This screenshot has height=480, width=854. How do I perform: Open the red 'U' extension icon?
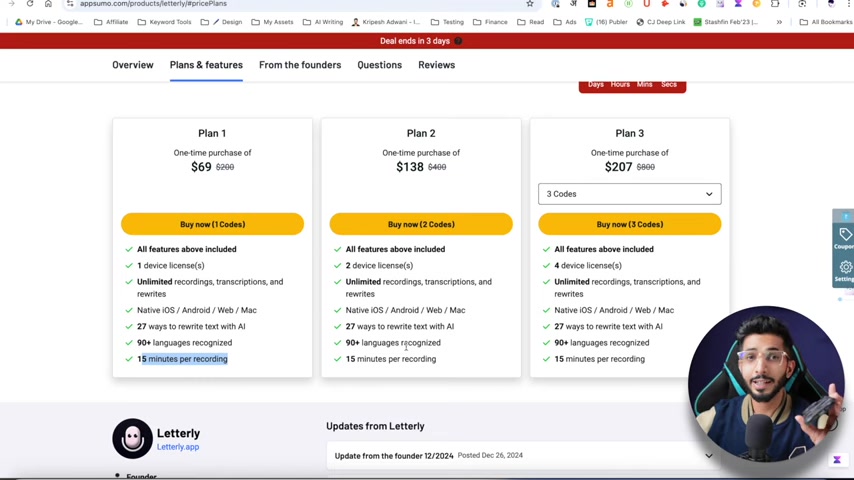[x=646, y=4]
